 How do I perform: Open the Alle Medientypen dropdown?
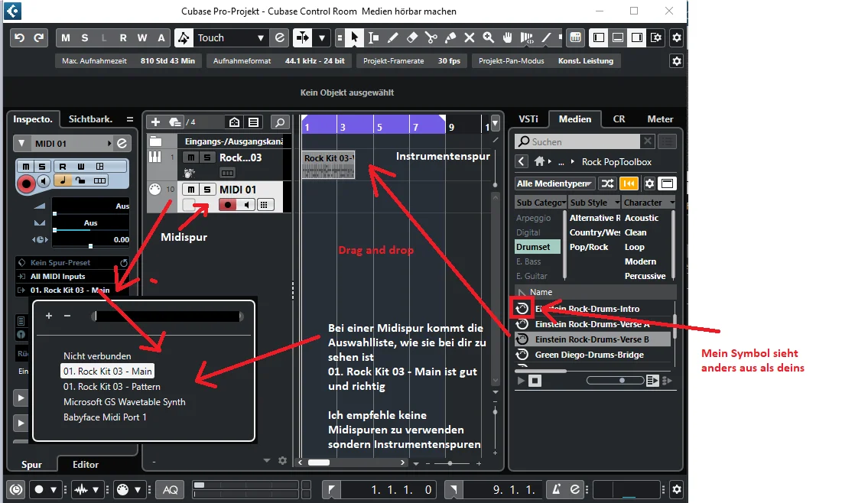554,183
